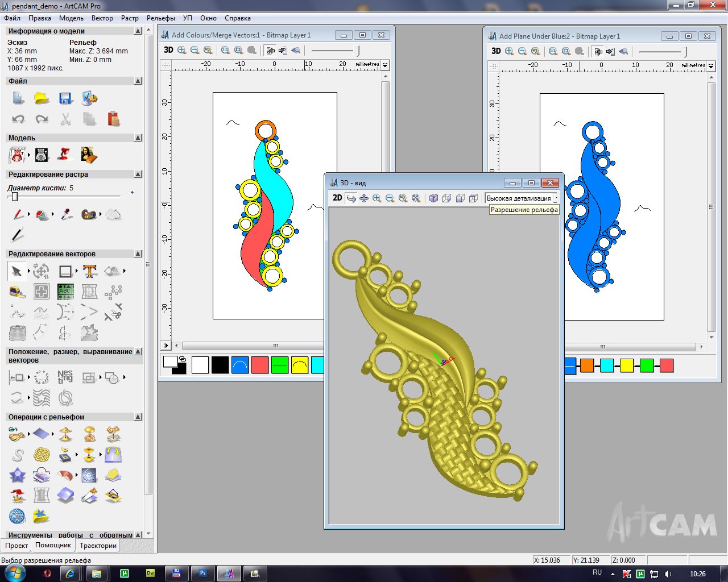Click the Undo arrow icon
728x582 pixels.
click(18, 119)
